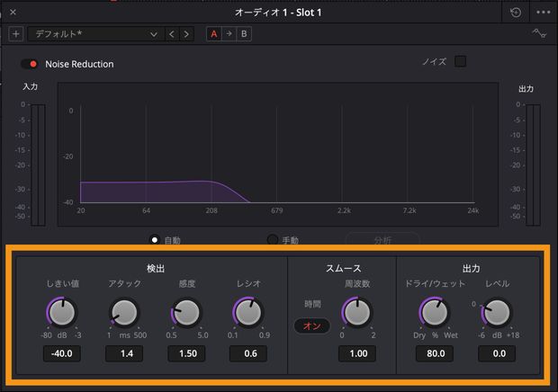Click the Noise Reduction label text
Viewport: 558px width, 392px height.
pos(79,64)
